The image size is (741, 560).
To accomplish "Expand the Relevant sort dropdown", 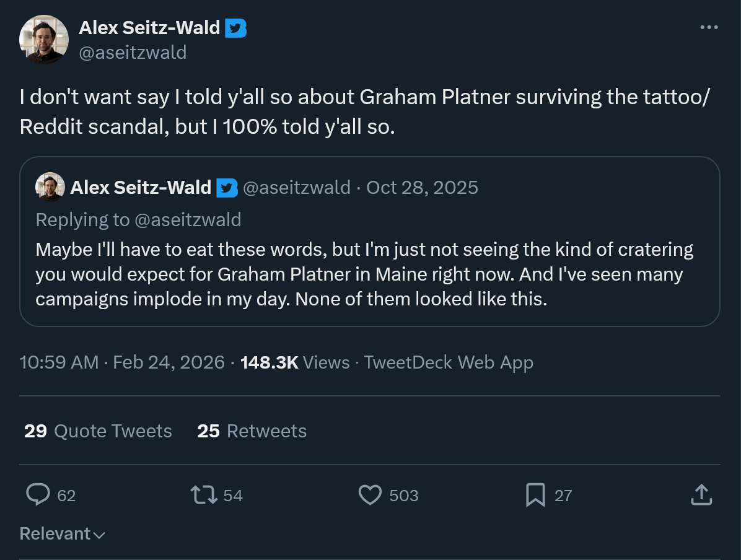I will tap(63, 534).
